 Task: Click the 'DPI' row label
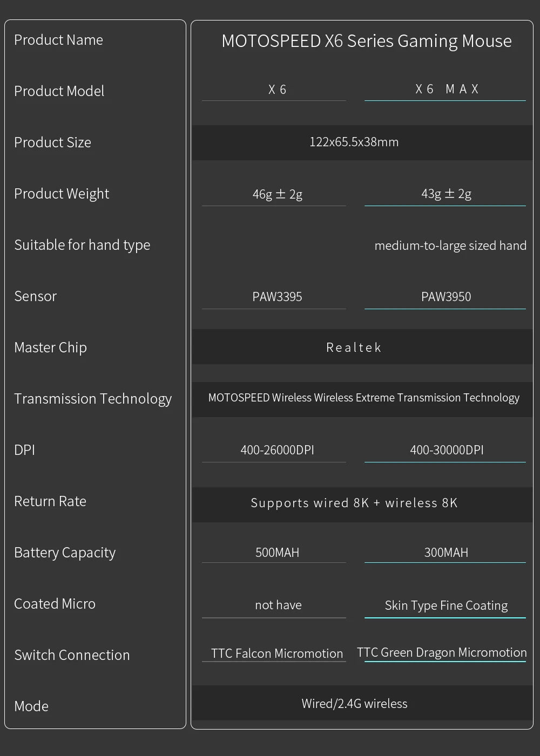pyautogui.click(x=24, y=450)
